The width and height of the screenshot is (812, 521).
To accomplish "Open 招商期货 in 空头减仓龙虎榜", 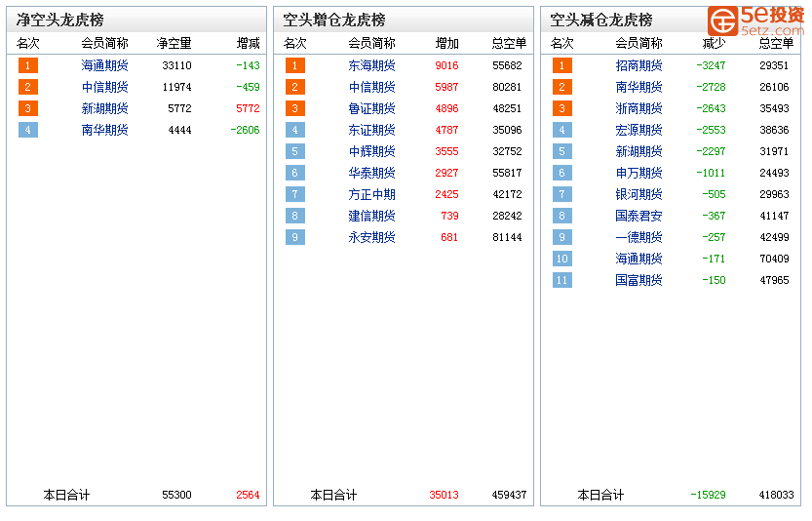I will [638, 65].
